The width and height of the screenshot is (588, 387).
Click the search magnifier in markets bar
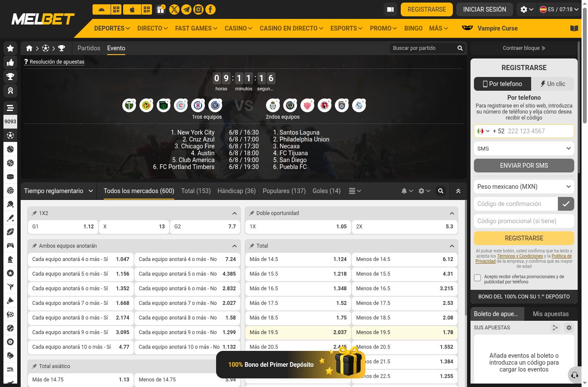coord(441,191)
